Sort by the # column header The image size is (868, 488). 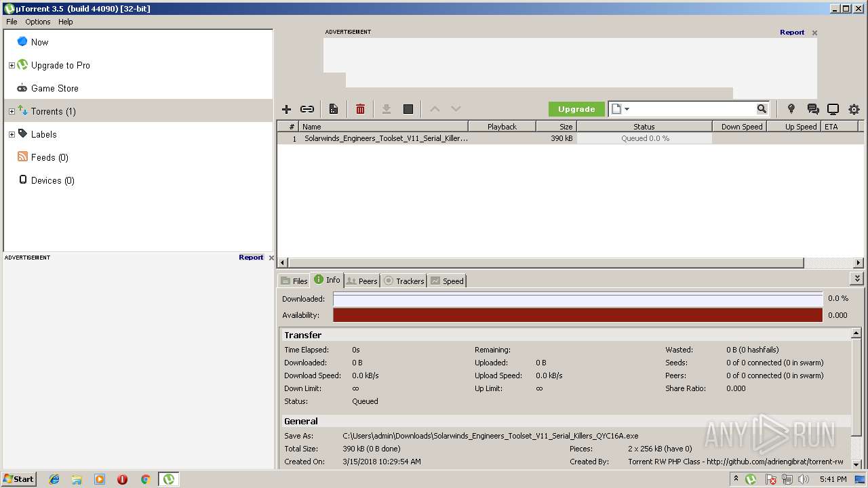point(288,127)
